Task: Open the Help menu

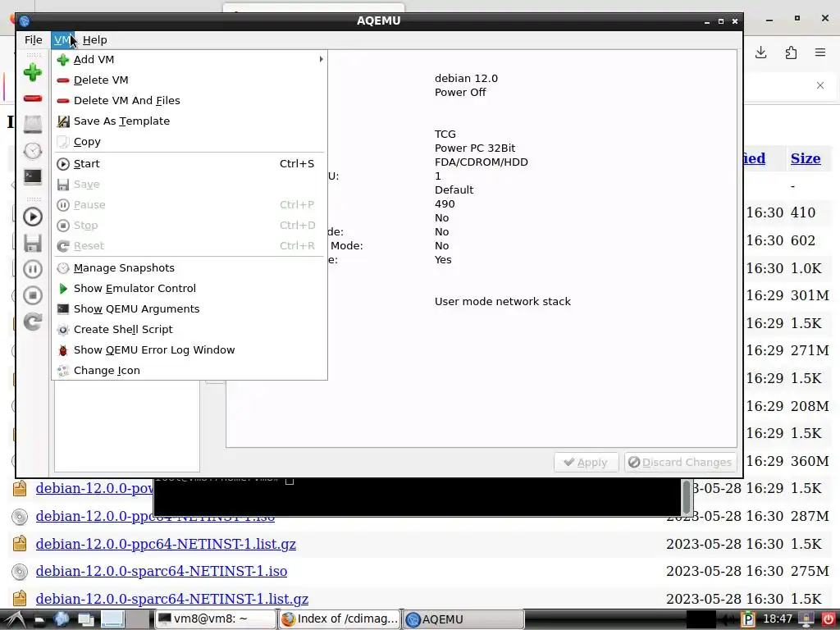Action: pyautogui.click(x=95, y=40)
